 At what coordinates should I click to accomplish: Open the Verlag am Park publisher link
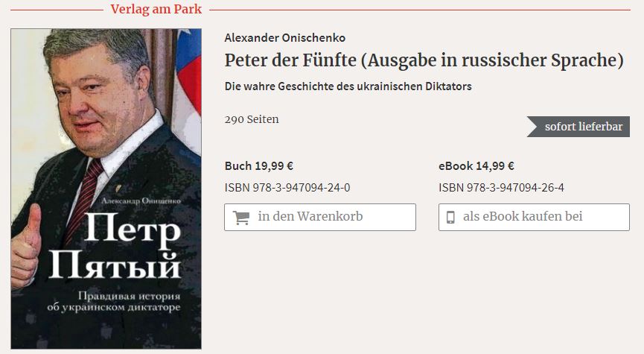(x=156, y=10)
